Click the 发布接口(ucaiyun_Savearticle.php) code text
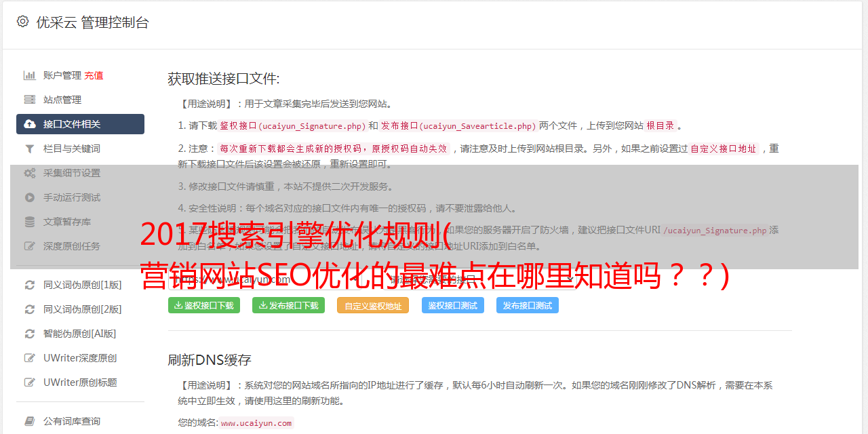The image size is (868, 434). tap(459, 125)
